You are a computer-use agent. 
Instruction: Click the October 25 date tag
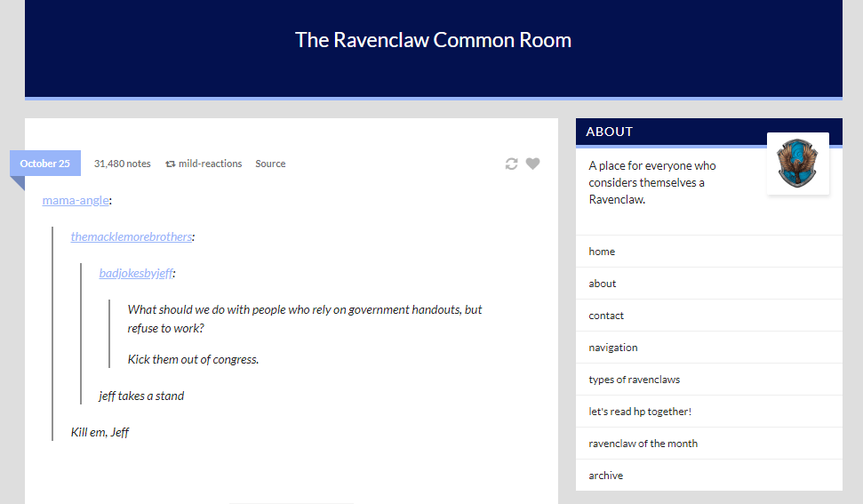(x=45, y=164)
